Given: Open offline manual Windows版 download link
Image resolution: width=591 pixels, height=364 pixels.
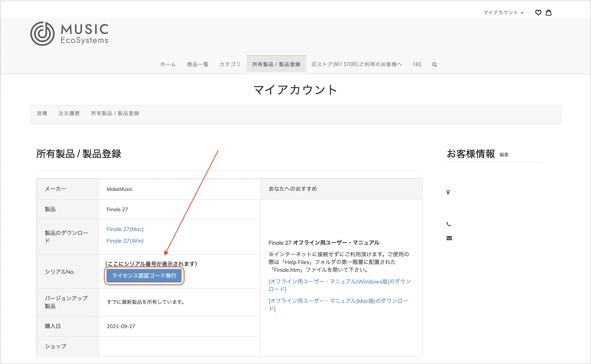Looking at the screenshot, I should click(340, 285).
